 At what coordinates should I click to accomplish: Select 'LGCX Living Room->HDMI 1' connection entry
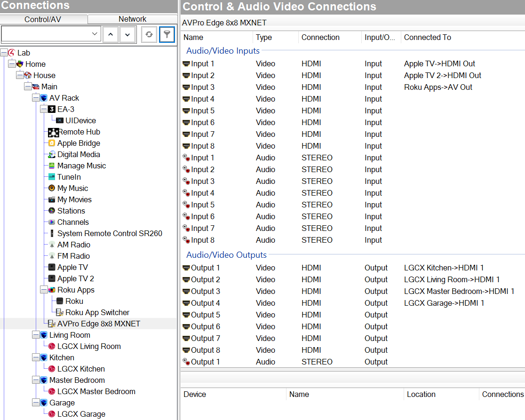click(452, 279)
